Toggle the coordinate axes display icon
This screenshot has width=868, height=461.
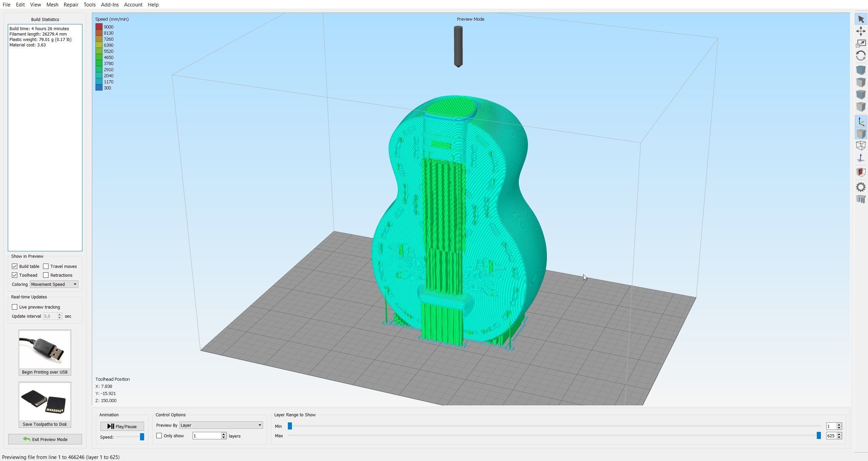point(861,122)
